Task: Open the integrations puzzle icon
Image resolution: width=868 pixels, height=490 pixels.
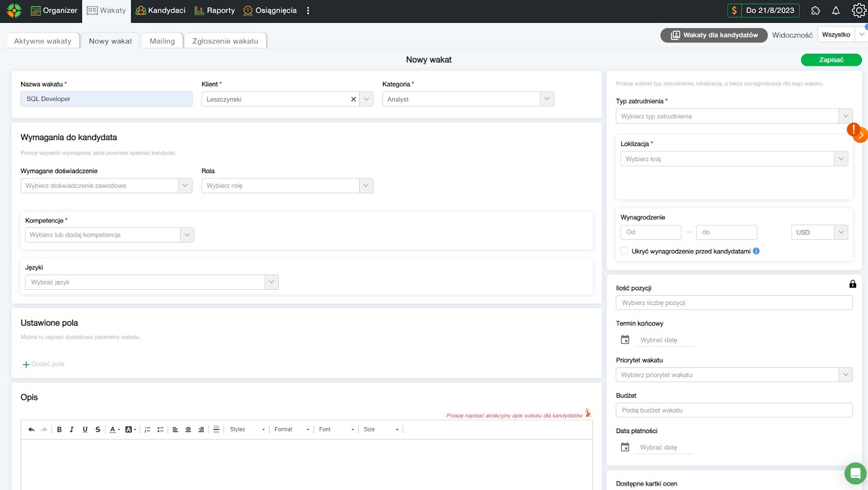Action: (x=815, y=10)
